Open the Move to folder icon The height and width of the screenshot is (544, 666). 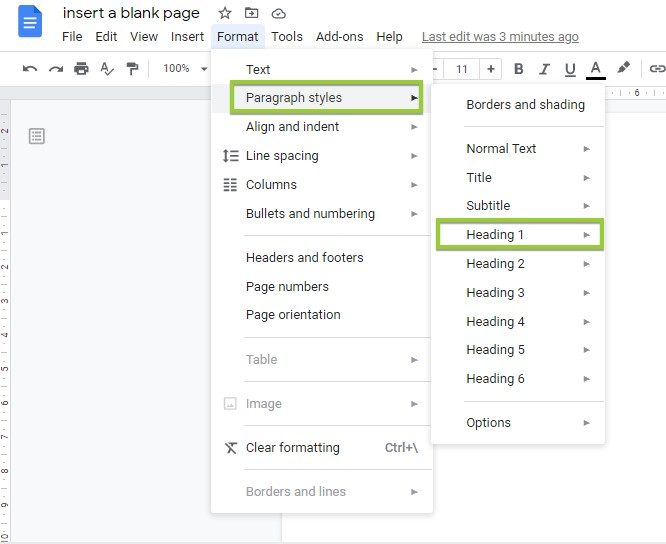pyautogui.click(x=251, y=13)
